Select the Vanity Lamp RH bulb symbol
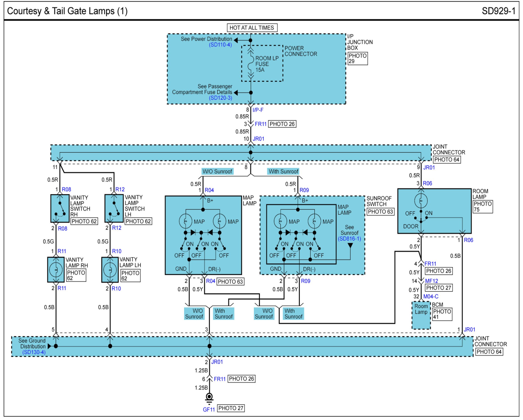 click(x=56, y=270)
